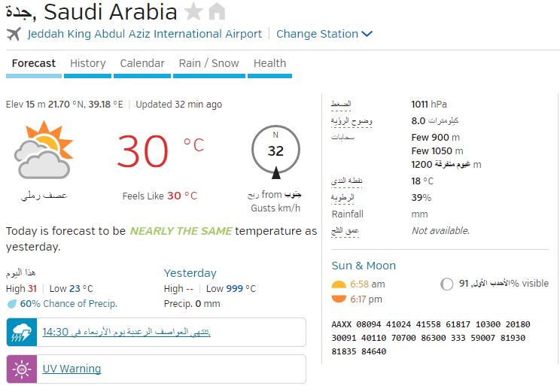Click the Change Station chevron arrow
The image size is (560, 392).
pos(367,34)
